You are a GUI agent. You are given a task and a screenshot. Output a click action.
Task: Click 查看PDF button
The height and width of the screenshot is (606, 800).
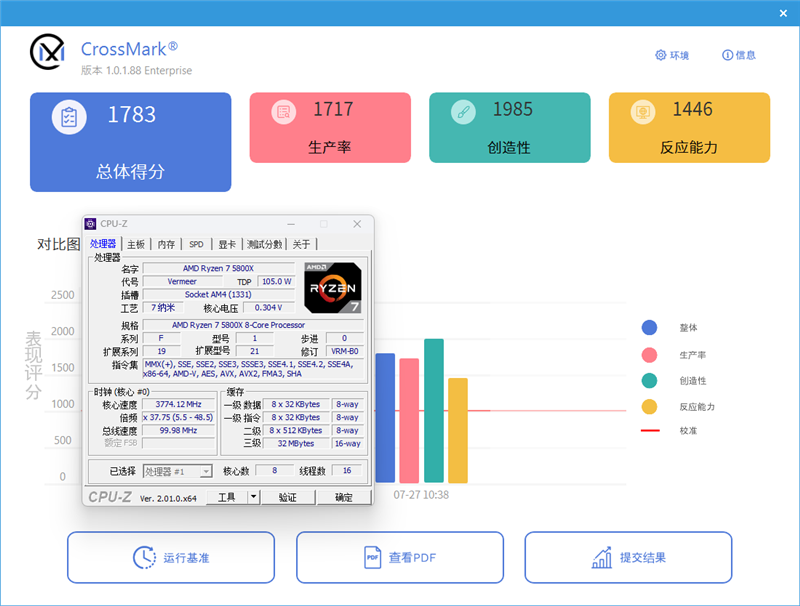coord(400,558)
